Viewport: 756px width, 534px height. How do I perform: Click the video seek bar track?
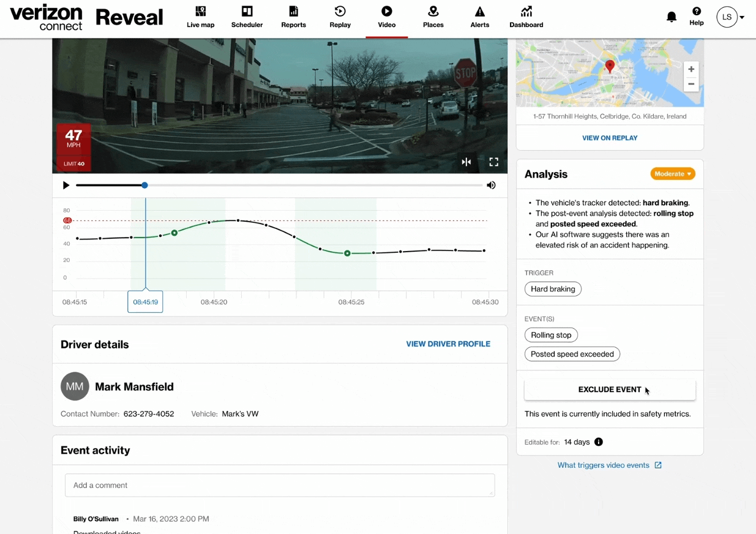279,185
